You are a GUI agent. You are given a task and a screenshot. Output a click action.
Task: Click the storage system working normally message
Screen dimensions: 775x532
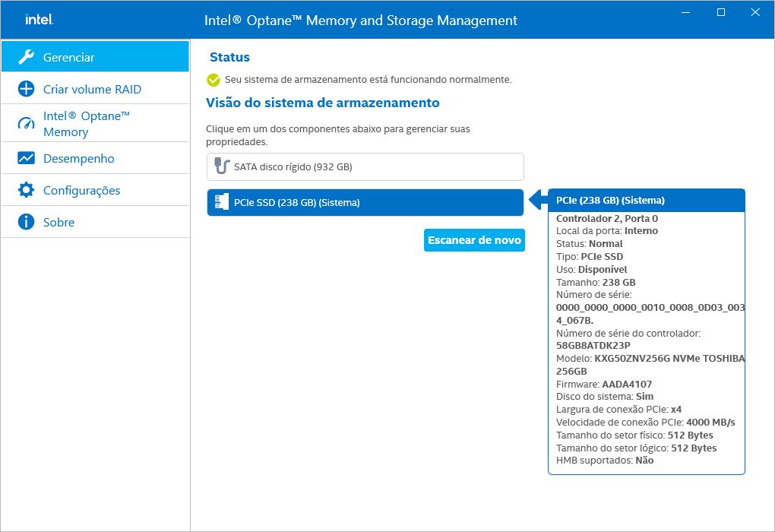(369, 80)
